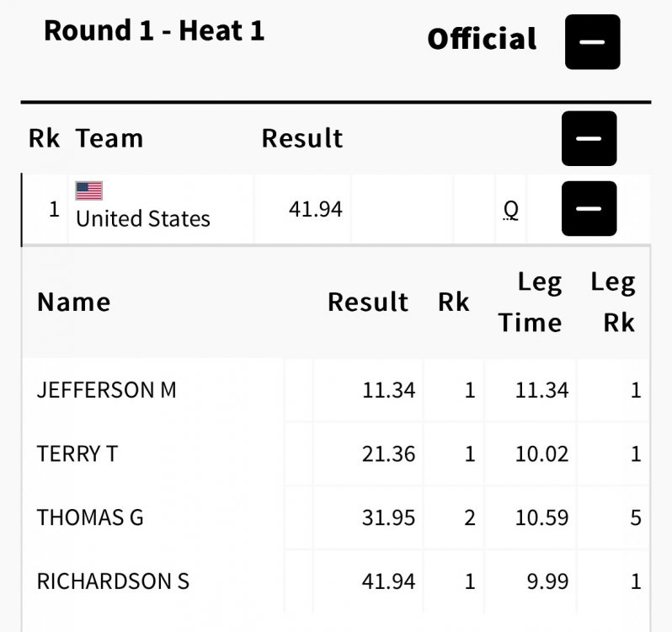
Task: Select the RICHARDSON S athlete name
Action: pyautogui.click(x=113, y=581)
